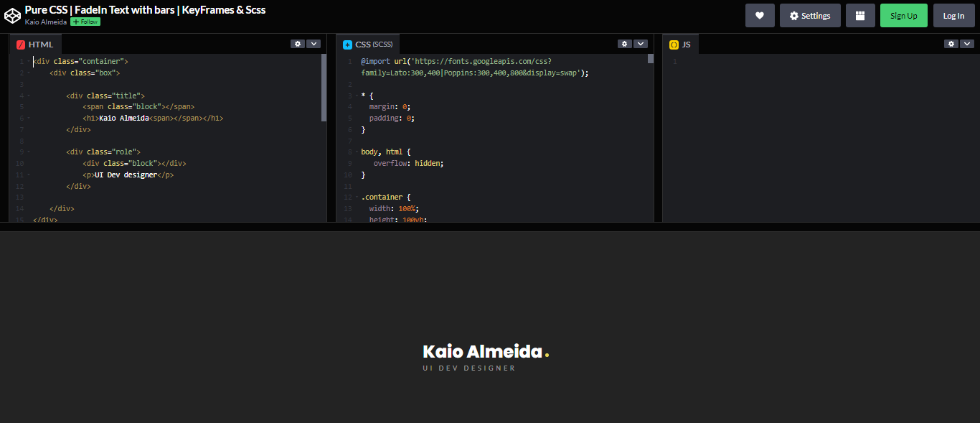This screenshot has width=980, height=423.
Task: Click the CodePen logo icon
Action: click(12, 14)
